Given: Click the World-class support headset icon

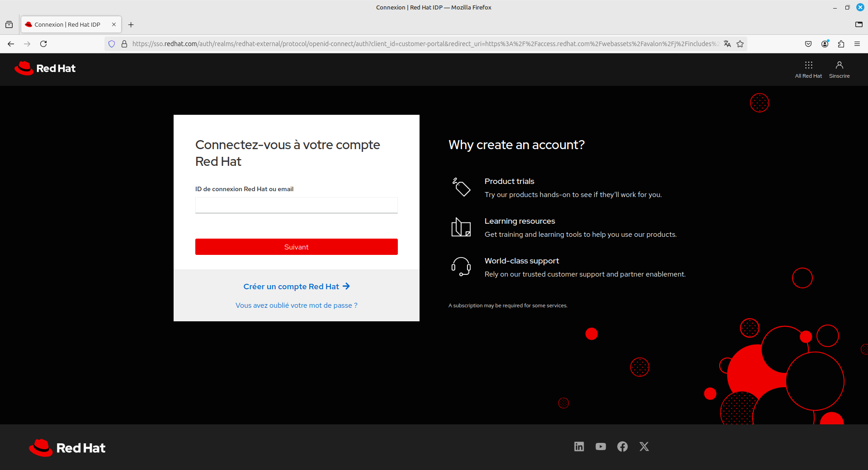Looking at the screenshot, I should (461, 267).
